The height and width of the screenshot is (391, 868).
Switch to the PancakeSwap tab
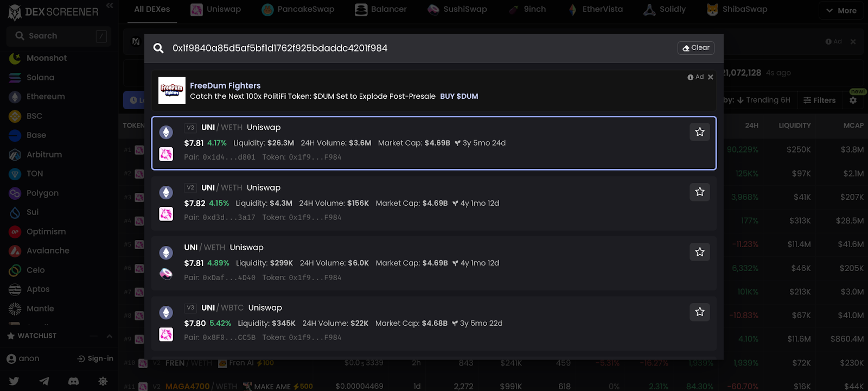pos(298,10)
